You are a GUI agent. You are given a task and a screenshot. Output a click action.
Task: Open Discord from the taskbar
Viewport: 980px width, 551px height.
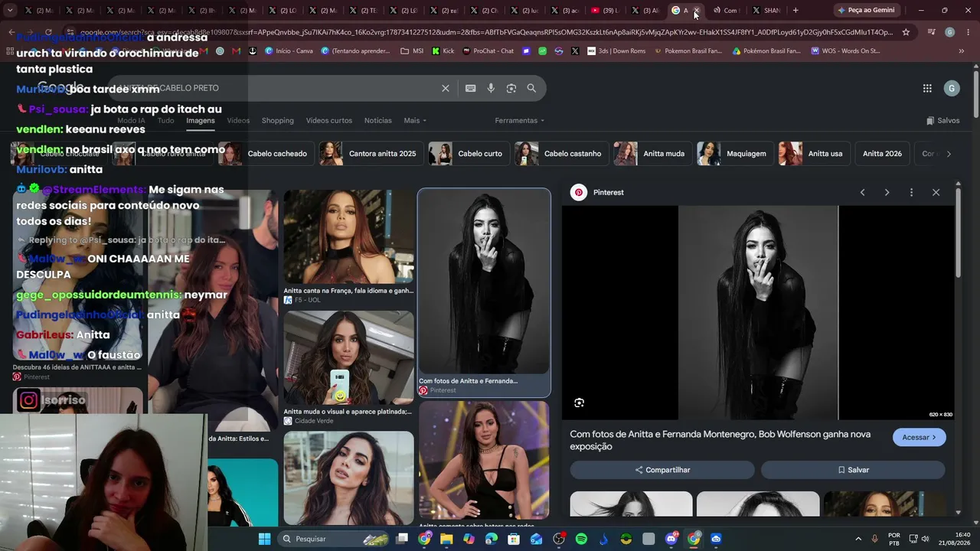tap(671, 539)
